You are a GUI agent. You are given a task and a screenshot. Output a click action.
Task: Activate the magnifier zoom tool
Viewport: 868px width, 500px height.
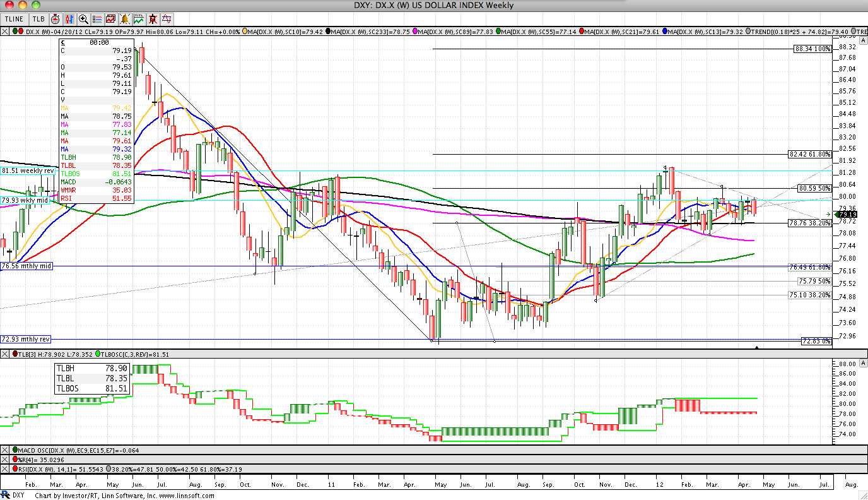pyautogui.click(x=83, y=20)
